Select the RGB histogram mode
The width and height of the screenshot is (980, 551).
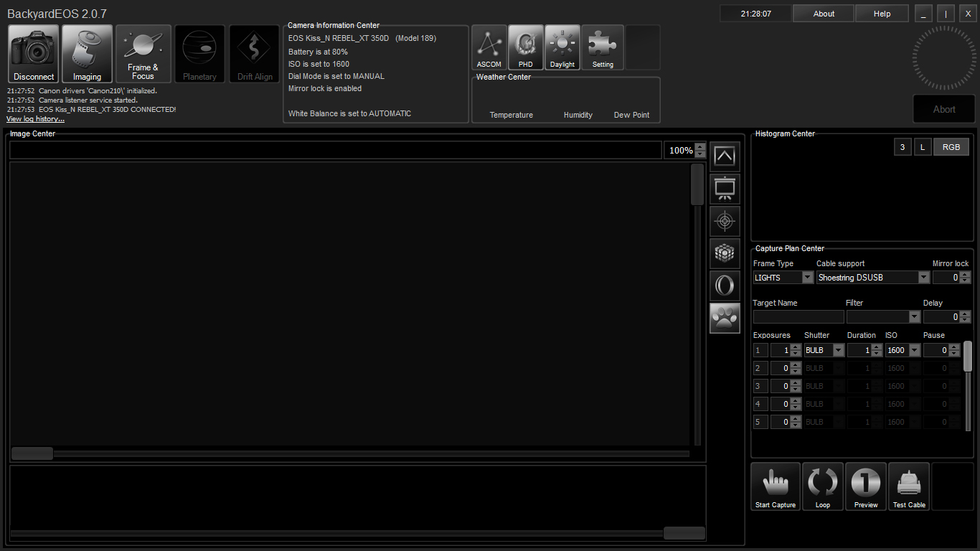click(951, 147)
